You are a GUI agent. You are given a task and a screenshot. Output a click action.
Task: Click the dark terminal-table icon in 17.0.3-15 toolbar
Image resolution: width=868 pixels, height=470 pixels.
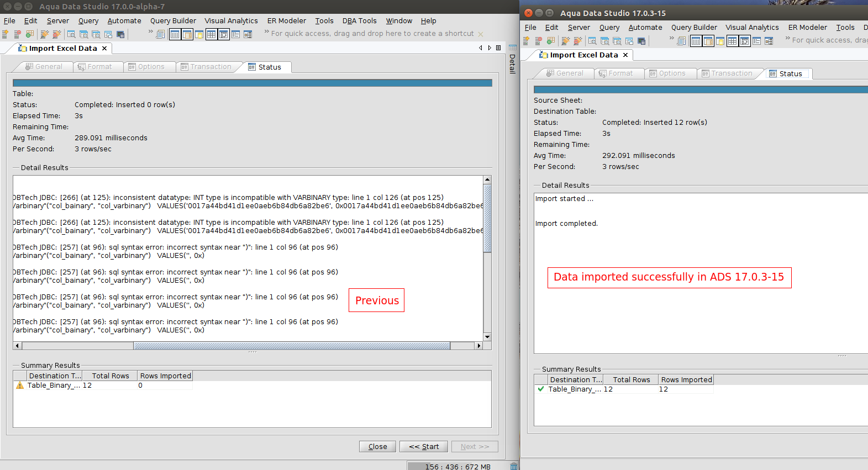[641, 41]
